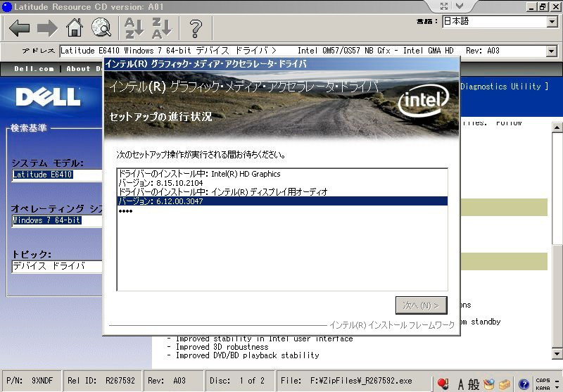Image resolution: width=563 pixels, height=392 pixels.
Task: Select the バージョン: 6.12.00.3047 highlighted row
Action: tap(282, 201)
